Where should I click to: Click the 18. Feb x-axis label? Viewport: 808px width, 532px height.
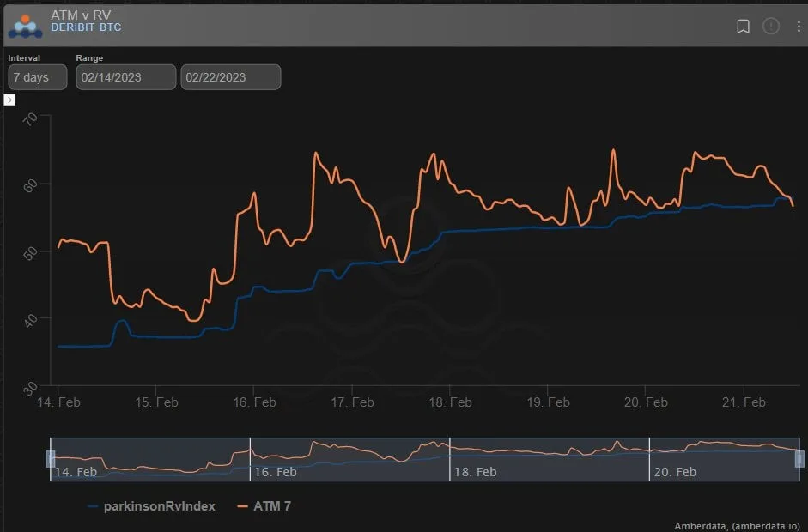coord(451,402)
